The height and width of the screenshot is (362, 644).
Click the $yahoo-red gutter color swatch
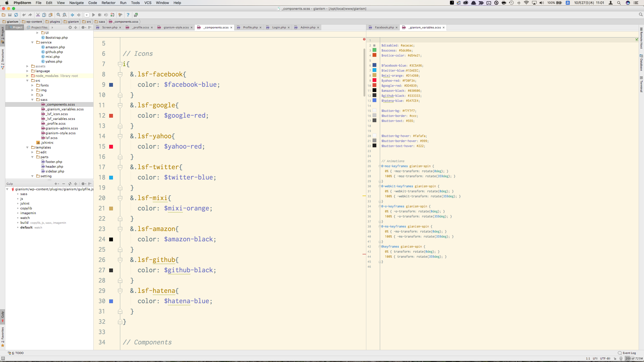111,147
